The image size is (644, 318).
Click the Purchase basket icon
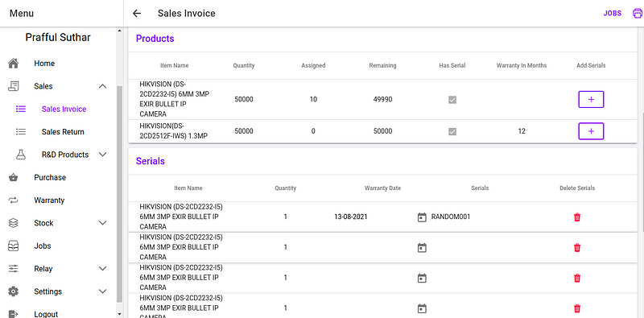pos(14,177)
